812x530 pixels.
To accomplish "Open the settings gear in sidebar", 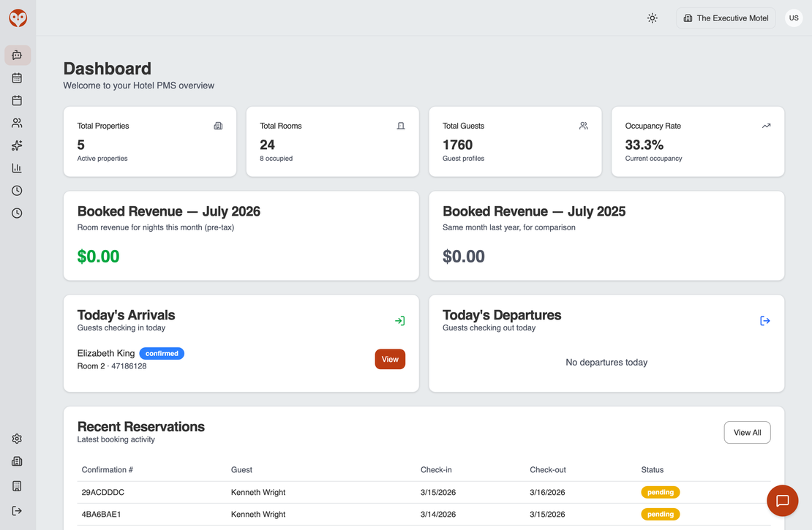I will coord(17,439).
